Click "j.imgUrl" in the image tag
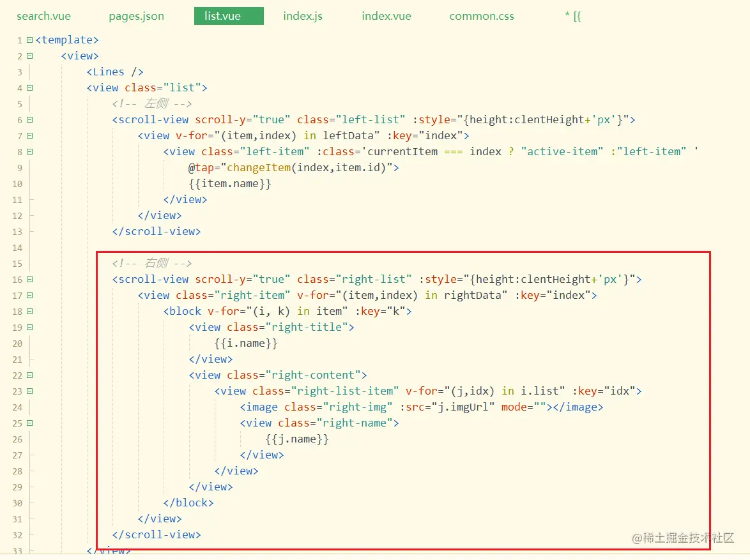The width and height of the screenshot is (750, 560). tap(463, 407)
